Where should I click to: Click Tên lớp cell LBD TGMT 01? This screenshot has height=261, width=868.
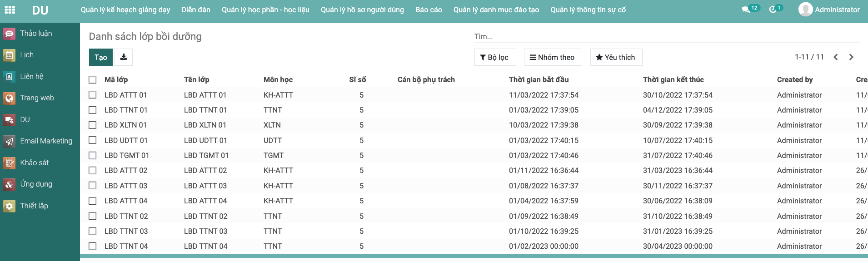coord(206,155)
